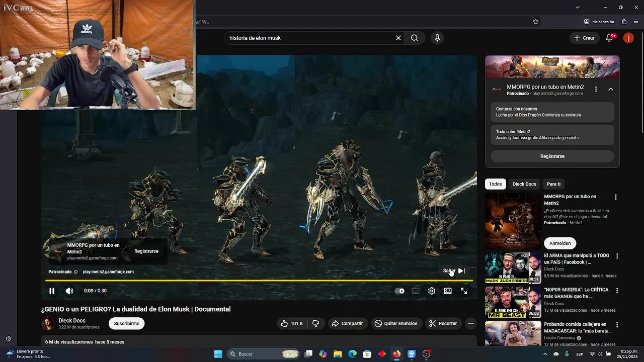Open the Windows Start menu
This screenshot has width=644, height=362.
218,354
